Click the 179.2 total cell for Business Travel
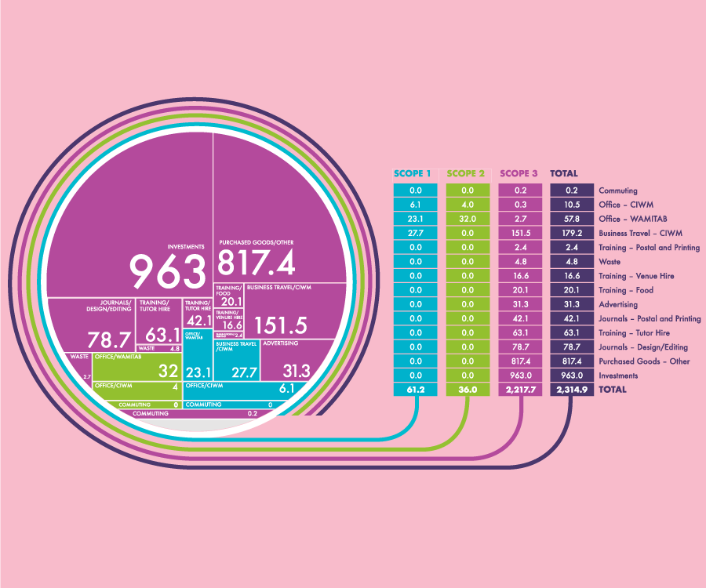Image resolution: width=706 pixels, height=588 pixels. (572, 233)
